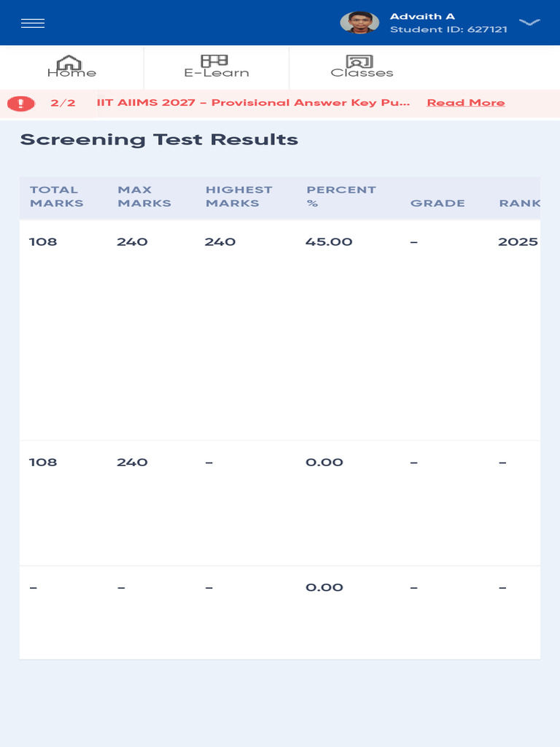Click the Screening Test Results heading
Image resolution: width=560 pixels, height=747 pixels.
(x=159, y=139)
